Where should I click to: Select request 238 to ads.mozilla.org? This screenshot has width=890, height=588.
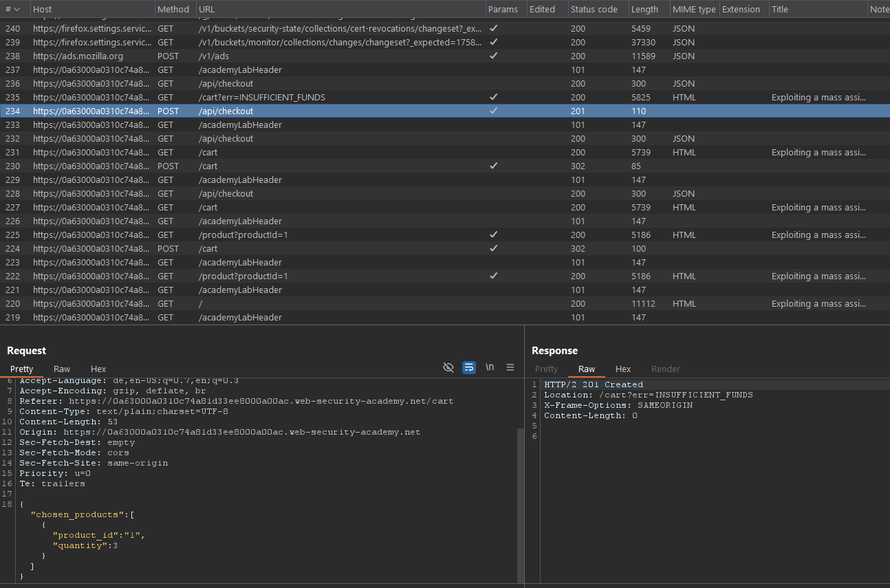78,56
